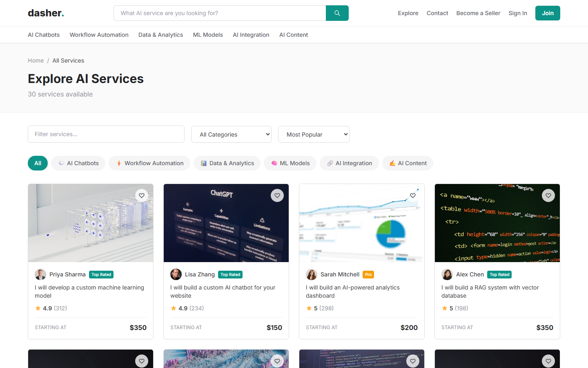
Task: Click the Explore link
Action: click(x=408, y=13)
